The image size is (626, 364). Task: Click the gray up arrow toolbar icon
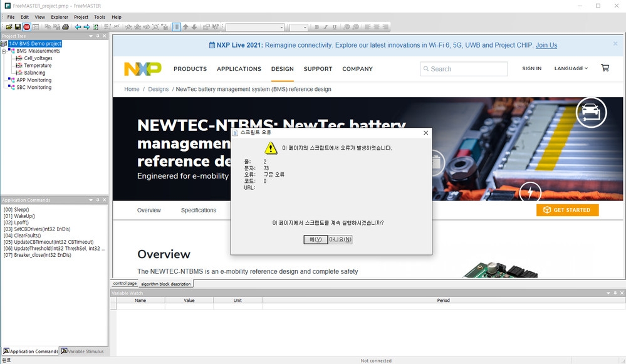click(x=185, y=27)
